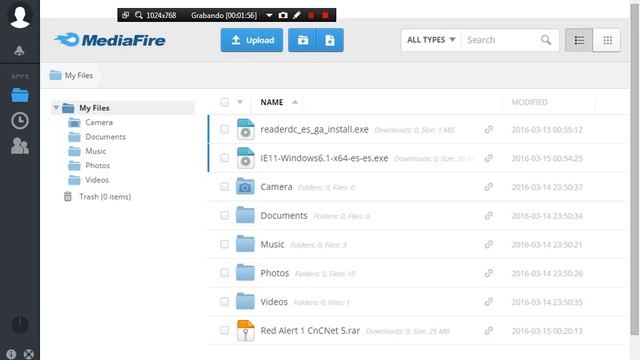This screenshot has height=360, width=640.
Task: Click the power icon in sidebar
Action: click(20, 324)
